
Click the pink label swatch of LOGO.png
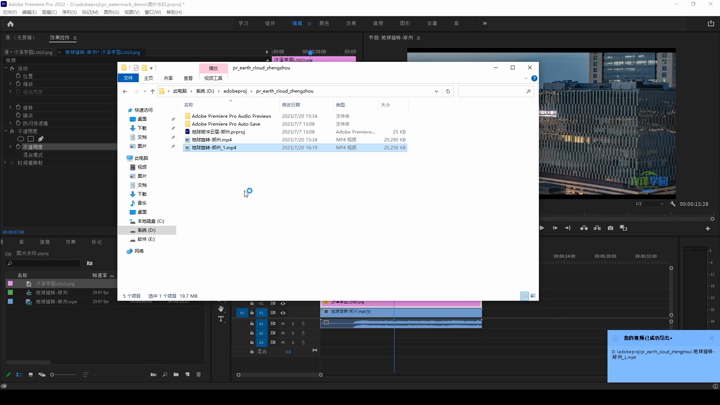10,284
